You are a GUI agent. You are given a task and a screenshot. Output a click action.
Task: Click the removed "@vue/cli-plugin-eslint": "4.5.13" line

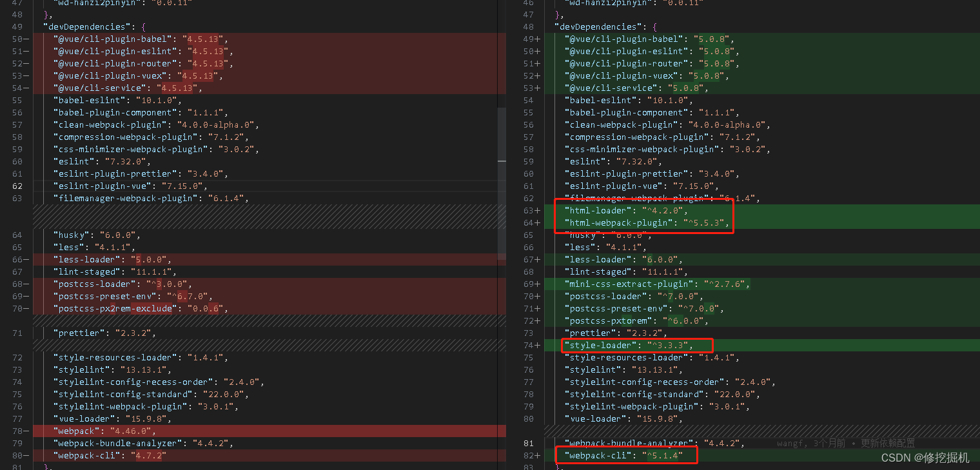coord(269,52)
